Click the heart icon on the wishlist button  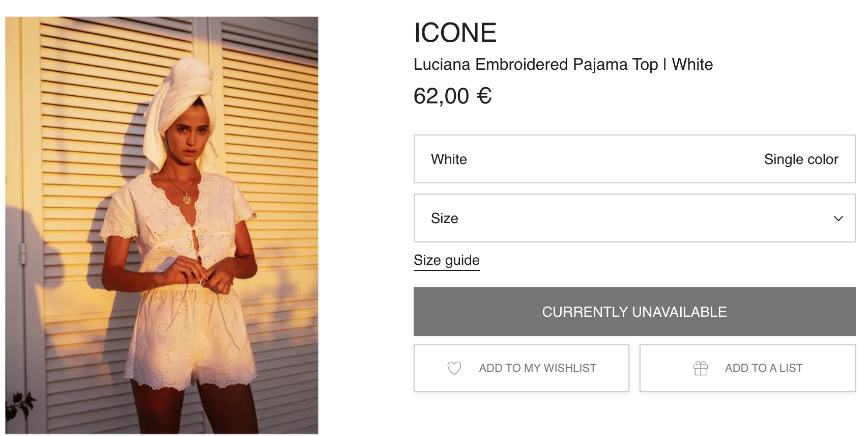454,368
